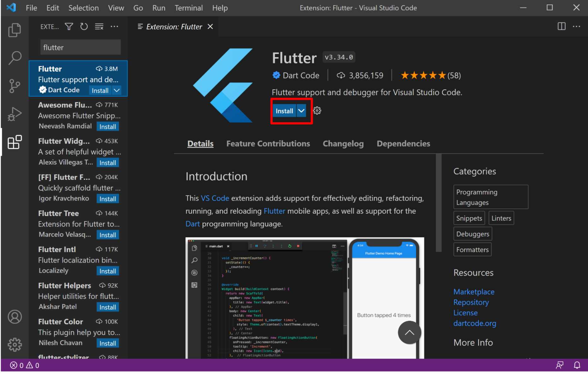The height and width of the screenshot is (374, 588).
Task: Clear extensions search results
Action: pyautogui.click(x=99, y=27)
